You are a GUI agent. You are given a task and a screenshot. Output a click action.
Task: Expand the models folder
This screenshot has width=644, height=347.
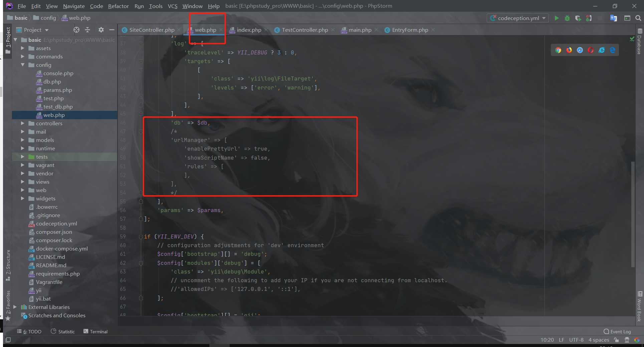(23, 140)
